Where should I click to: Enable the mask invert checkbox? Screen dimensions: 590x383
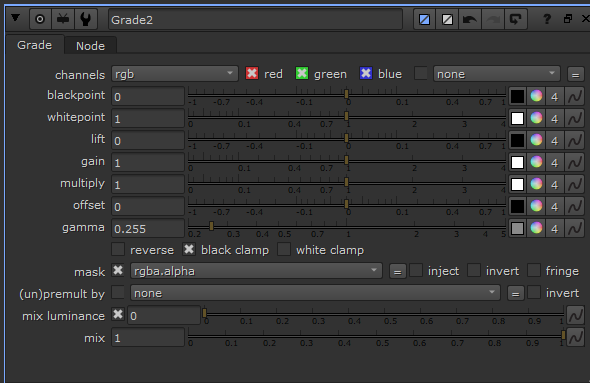474,270
